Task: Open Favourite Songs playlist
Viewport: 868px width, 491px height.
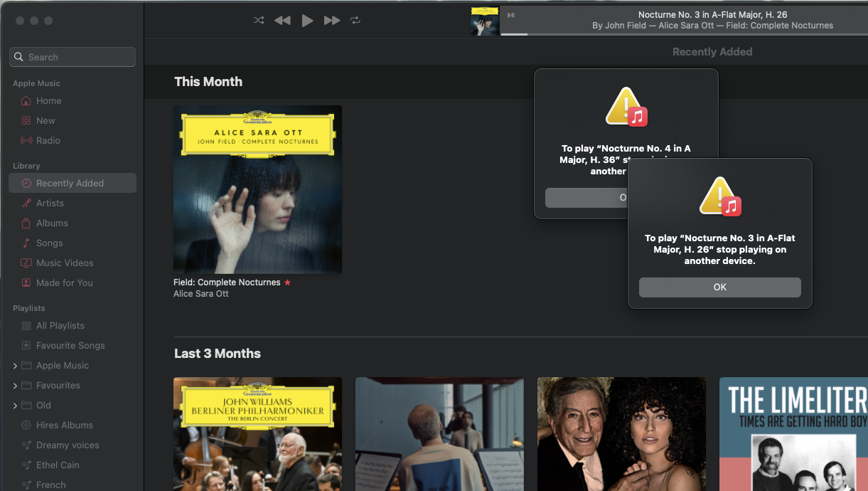Action: click(73, 346)
